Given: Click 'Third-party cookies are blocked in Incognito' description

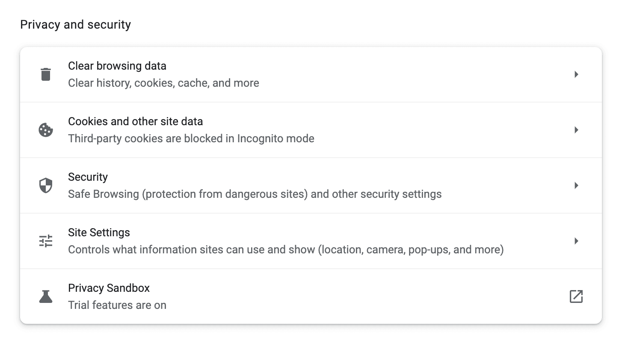Looking at the screenshot, I should [x=191, y=138].
